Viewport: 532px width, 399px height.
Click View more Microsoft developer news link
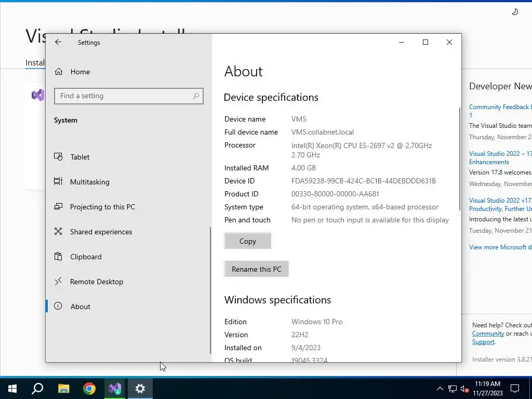click(500, 247)
